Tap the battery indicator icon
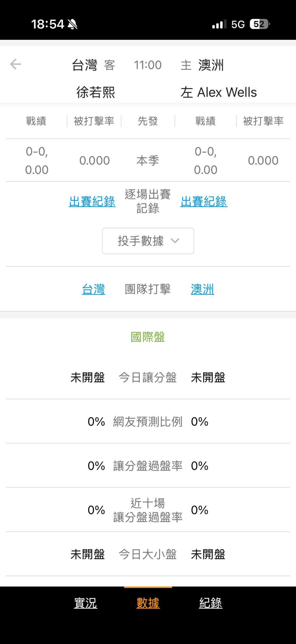The image size is (296, 644). pyautogui.click(x=259, y=24)
